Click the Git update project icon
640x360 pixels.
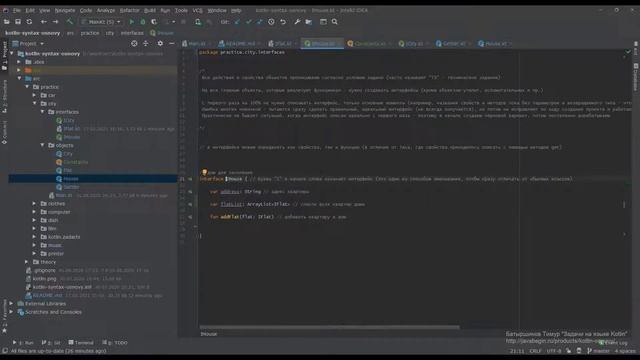pos(237,22)
